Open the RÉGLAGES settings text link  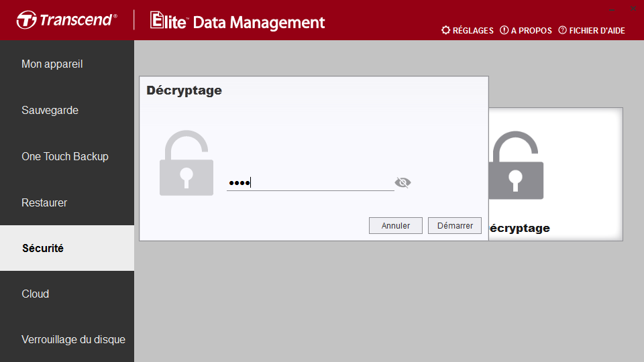473,30
